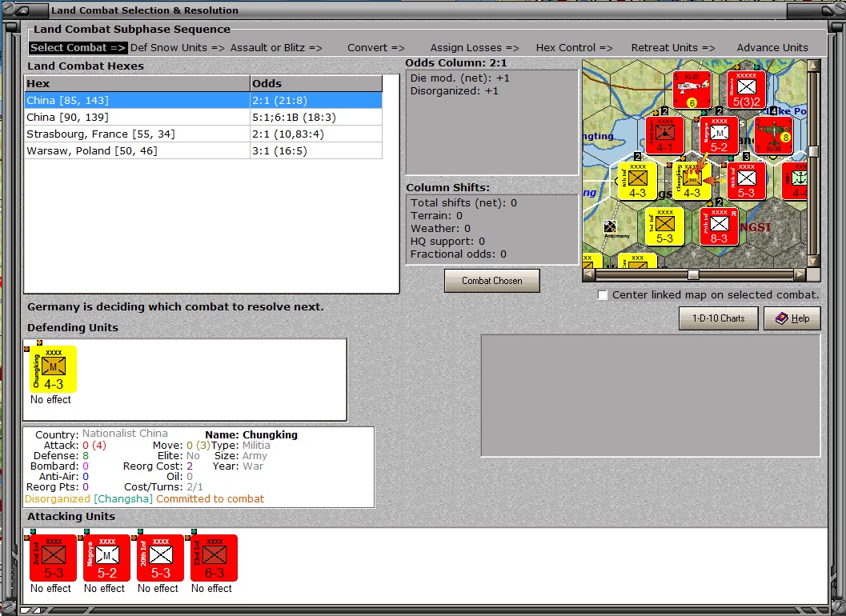
Task: Click the Ki-30 bomber counter on map
Action: tap(773, 135)
